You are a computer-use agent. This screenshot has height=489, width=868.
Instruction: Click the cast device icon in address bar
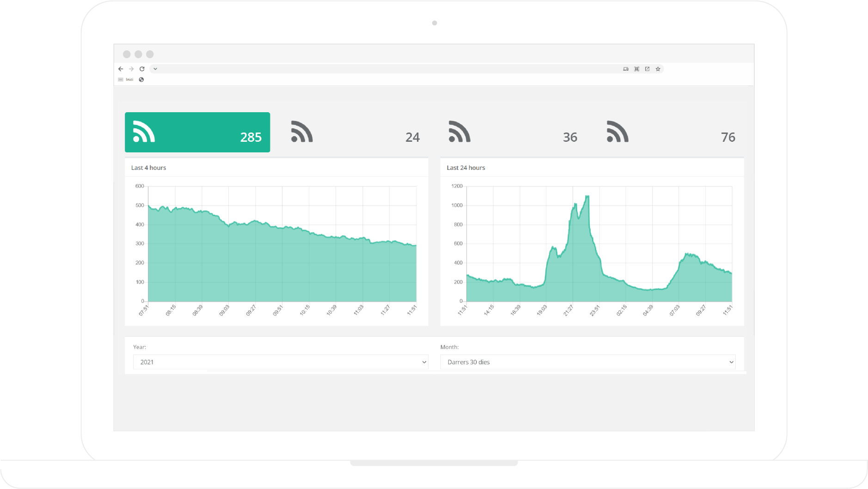626,69
